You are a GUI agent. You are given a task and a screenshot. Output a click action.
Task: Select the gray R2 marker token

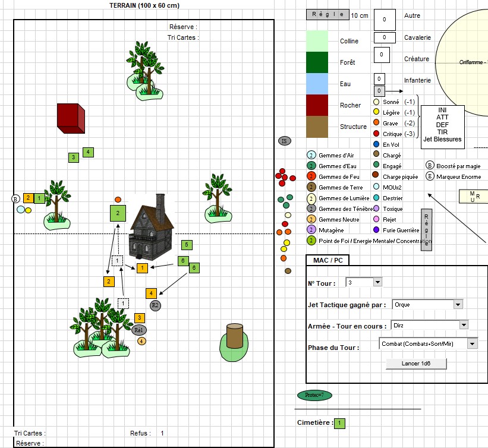pyautogui.click(x=155, y=305)
